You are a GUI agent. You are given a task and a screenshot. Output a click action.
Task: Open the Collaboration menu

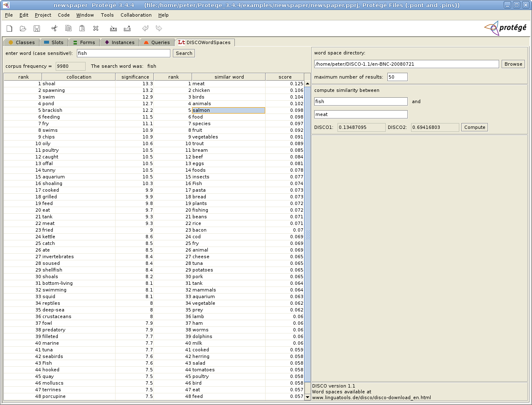[136, 15]
